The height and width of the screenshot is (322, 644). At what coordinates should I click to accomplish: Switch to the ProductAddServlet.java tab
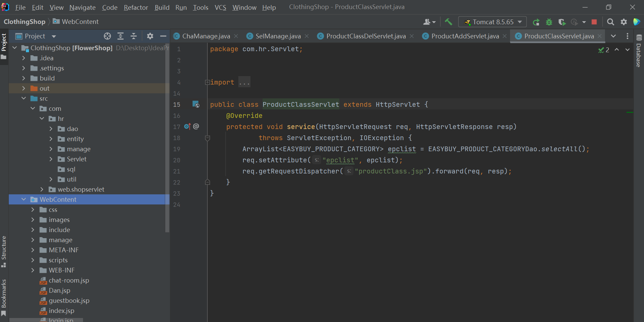465,36
